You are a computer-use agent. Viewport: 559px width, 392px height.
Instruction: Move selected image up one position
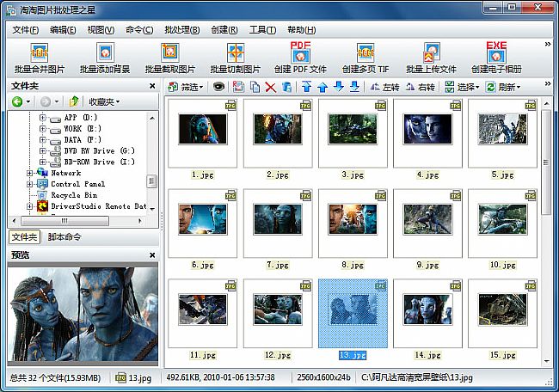(x=322, y=87)
